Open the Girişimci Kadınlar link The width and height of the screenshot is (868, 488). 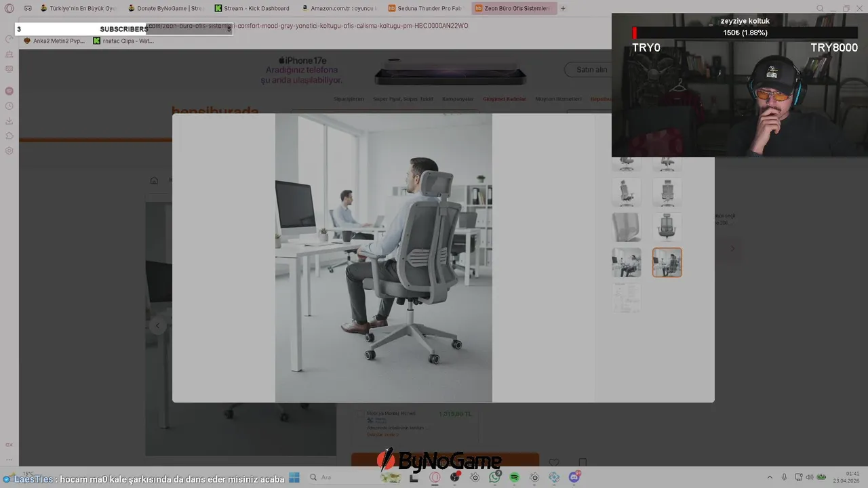pos(505,99)
